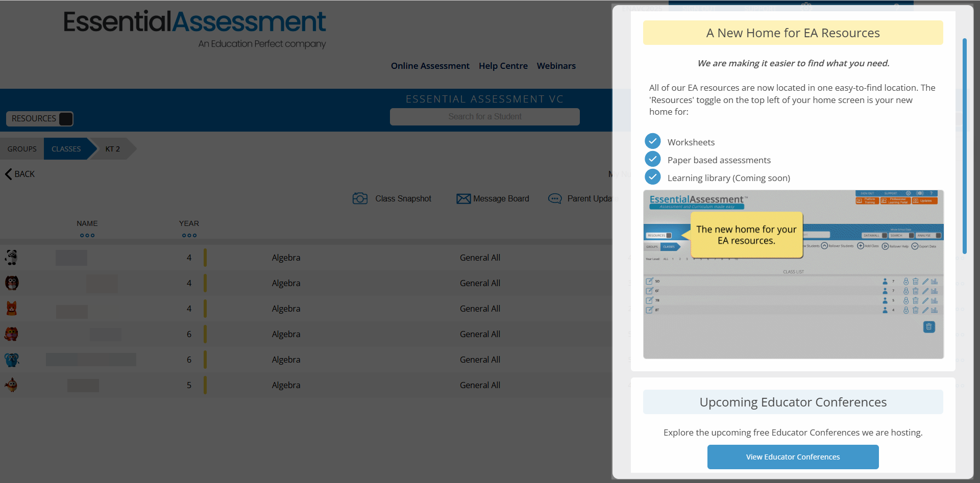Open the Webinars link

556,66
